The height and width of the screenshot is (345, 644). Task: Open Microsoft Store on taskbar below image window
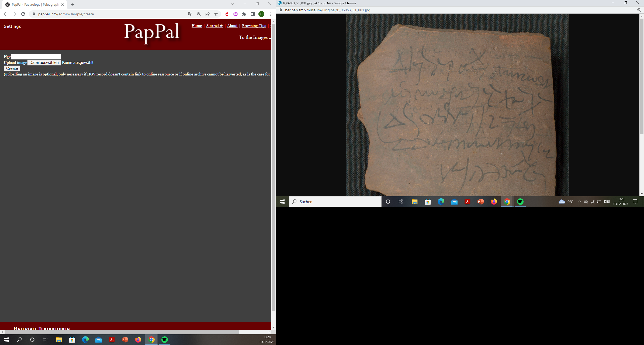point(428,202)
